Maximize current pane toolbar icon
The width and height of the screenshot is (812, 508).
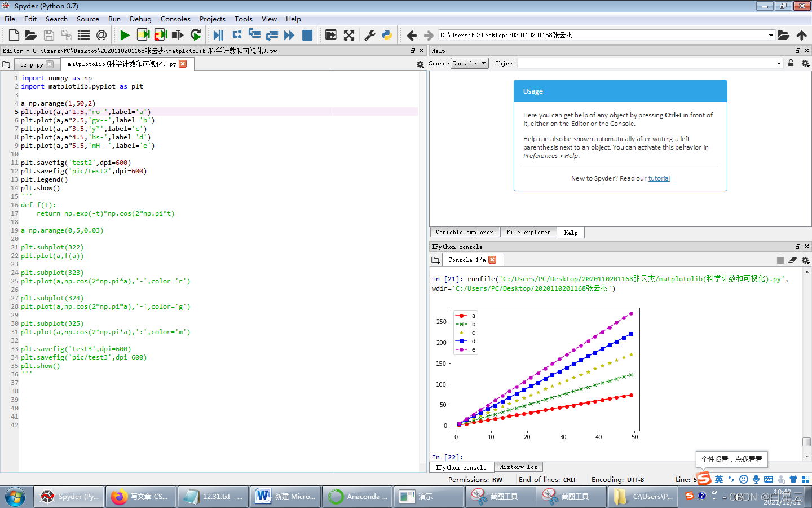point(331,35)
